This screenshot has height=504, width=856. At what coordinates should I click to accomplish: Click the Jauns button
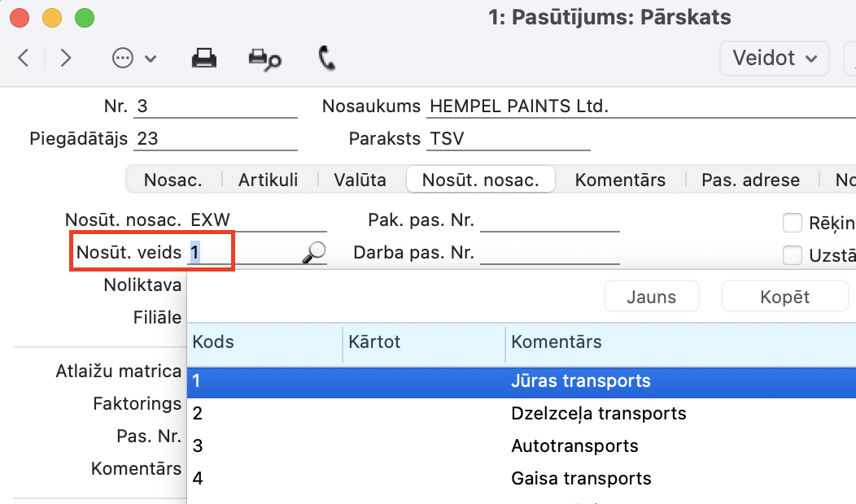(x=651, y=297)
